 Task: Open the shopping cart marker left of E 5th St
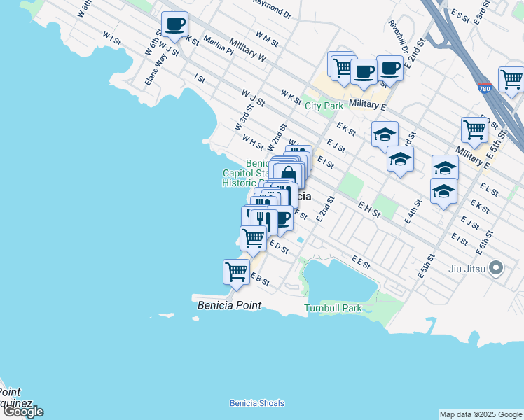click(474, 129)
